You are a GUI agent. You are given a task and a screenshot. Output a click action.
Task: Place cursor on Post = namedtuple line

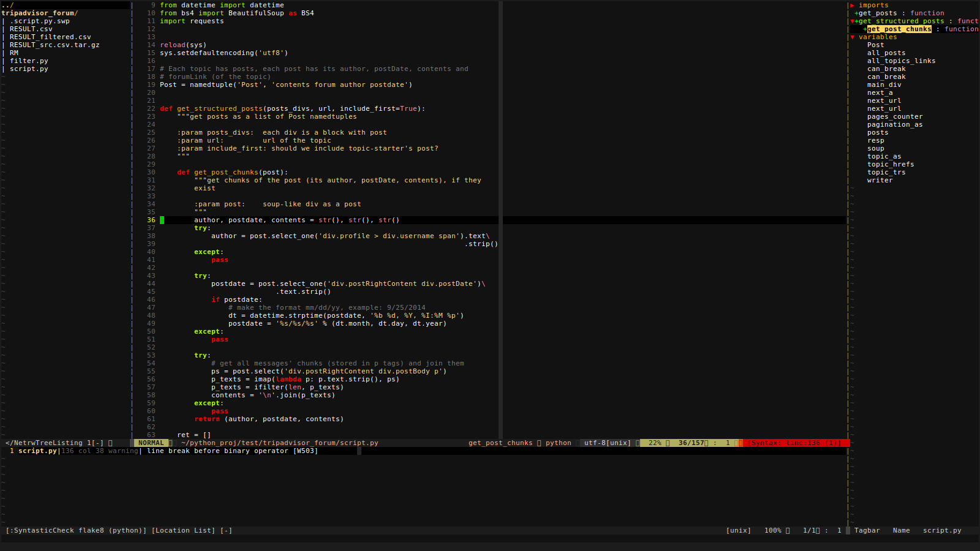[286, 84]
